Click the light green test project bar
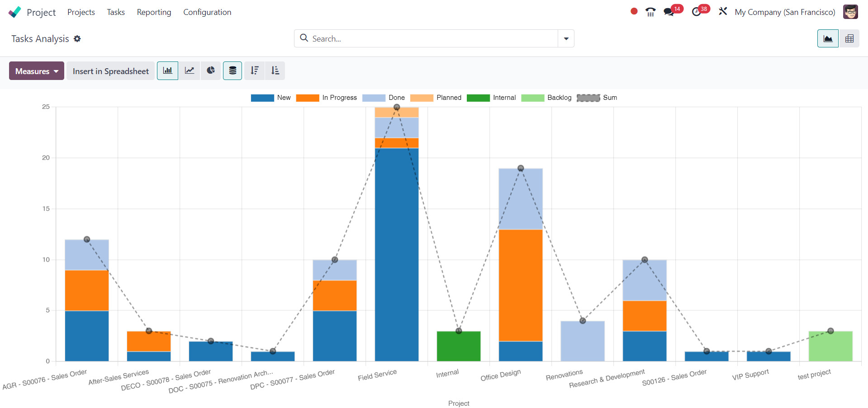The width and height of the screenshot is (868, 408). coord(830,346)
